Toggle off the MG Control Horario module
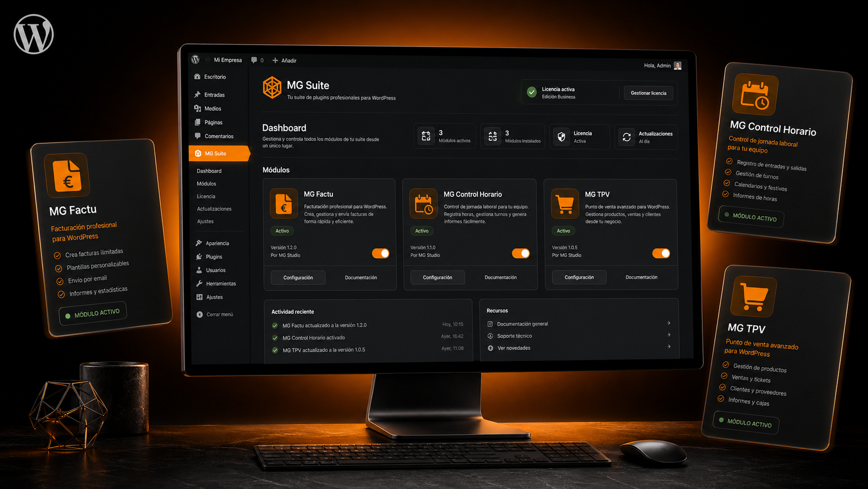 521,253
